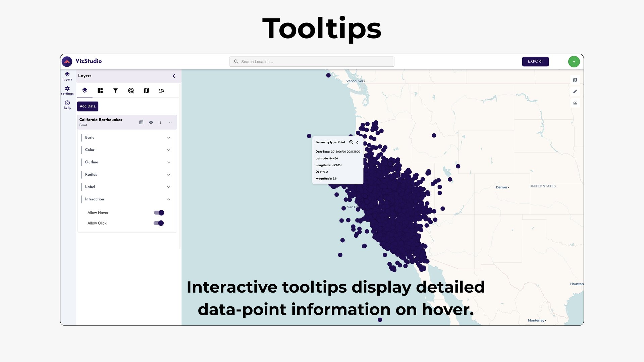Viewport: 644px width, 362px height.
Task: Open the Filter icon in the layers toolbar
Action: 115,90
